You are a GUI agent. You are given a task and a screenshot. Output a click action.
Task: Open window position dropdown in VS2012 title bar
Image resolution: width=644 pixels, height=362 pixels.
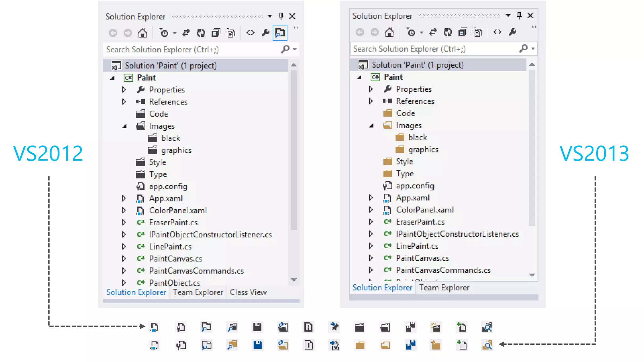(x=270, y=16)
